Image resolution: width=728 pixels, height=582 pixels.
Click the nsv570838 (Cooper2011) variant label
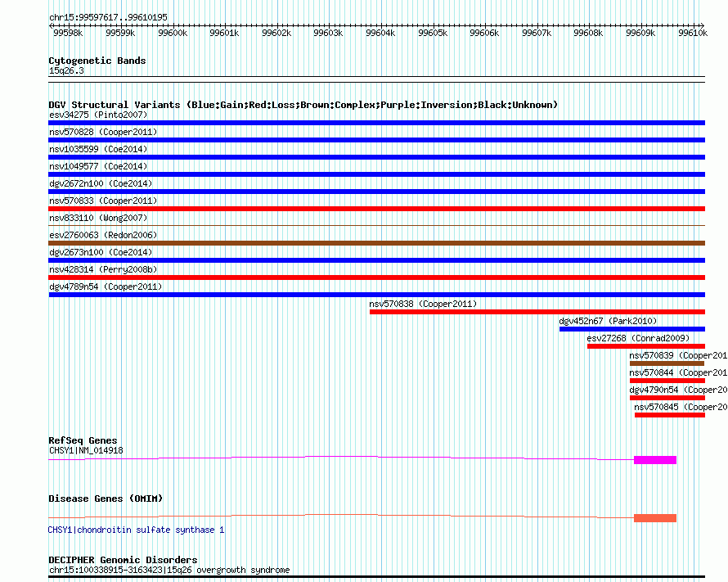pyautogui.click(x=422, y=304)
